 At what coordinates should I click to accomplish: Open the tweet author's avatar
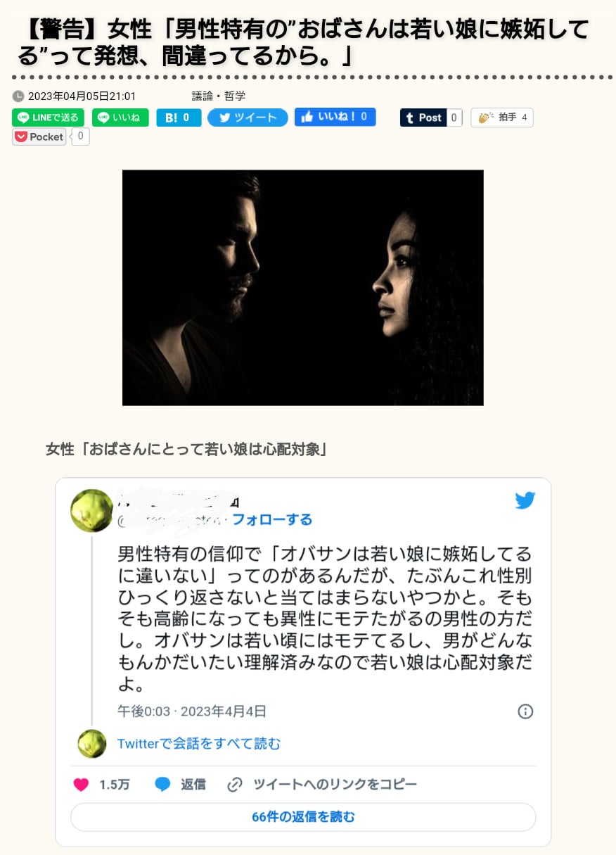click(91, 511)
